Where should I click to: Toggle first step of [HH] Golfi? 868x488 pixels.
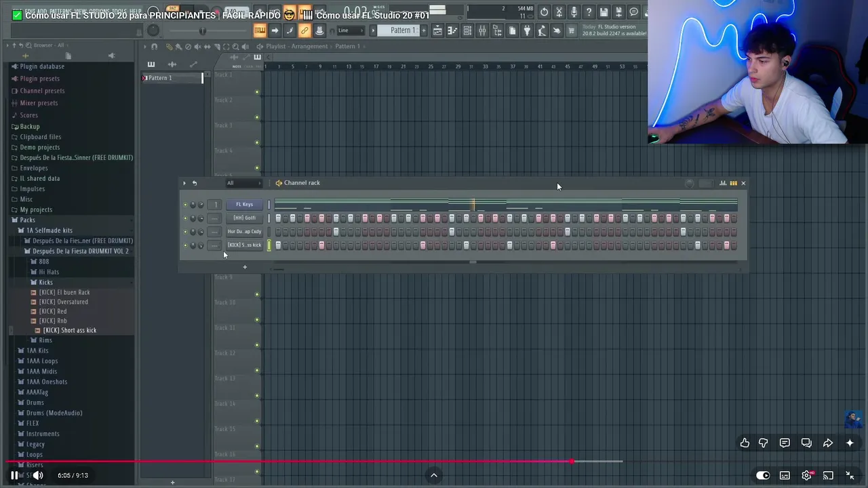[x=278, y=218]
